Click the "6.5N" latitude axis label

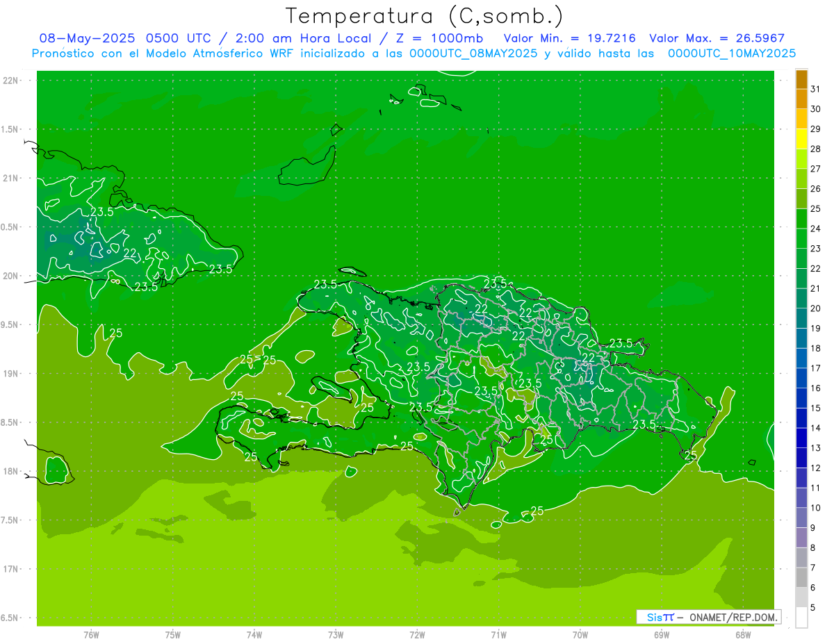click(x=10, y=618)
